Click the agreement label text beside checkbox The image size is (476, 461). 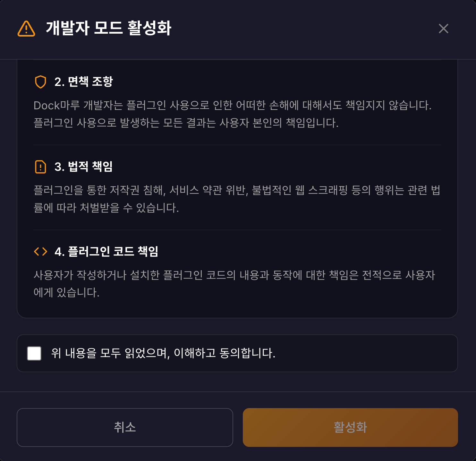point(163,353)
